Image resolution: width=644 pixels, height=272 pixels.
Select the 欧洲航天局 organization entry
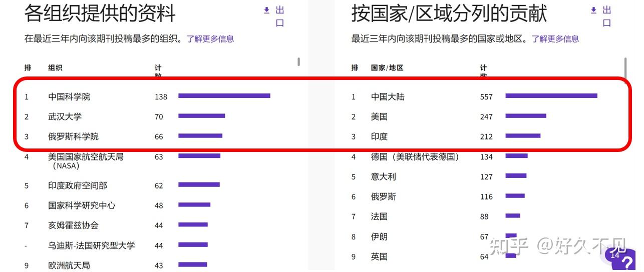tap(69, 265)
